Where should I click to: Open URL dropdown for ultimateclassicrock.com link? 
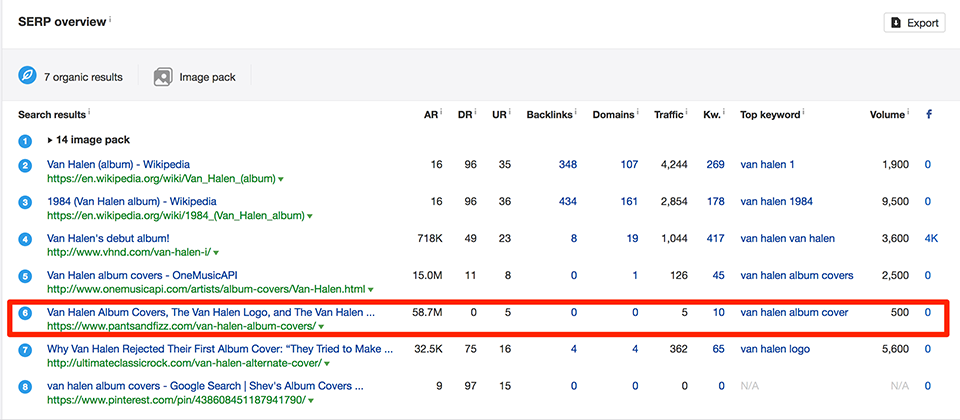(328, 364)
